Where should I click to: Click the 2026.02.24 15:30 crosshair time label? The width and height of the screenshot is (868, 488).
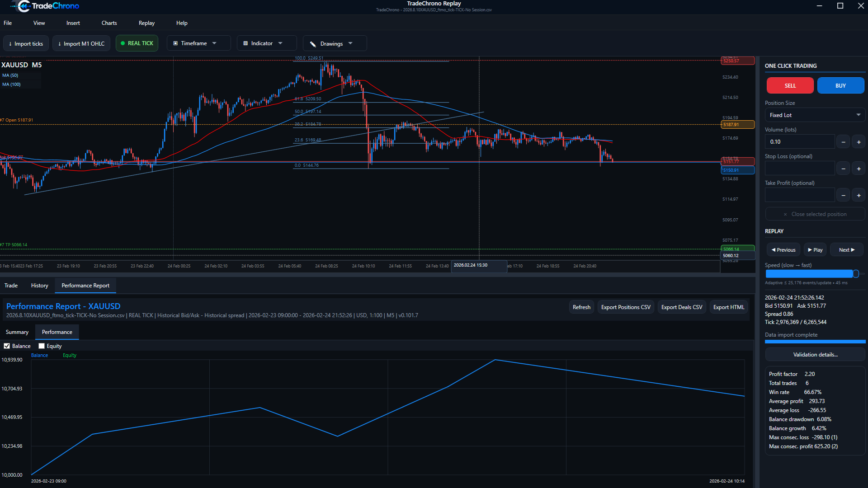(x=479, y=265)
